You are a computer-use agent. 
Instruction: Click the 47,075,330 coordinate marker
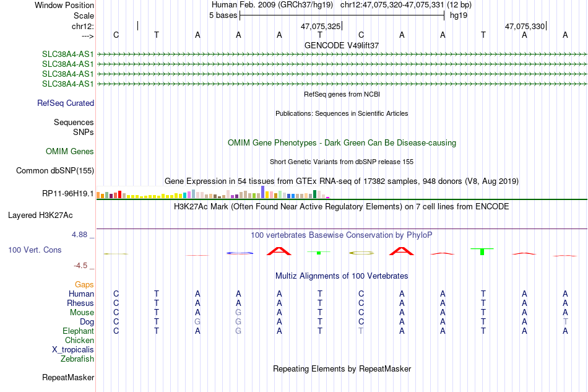(525, 26)
